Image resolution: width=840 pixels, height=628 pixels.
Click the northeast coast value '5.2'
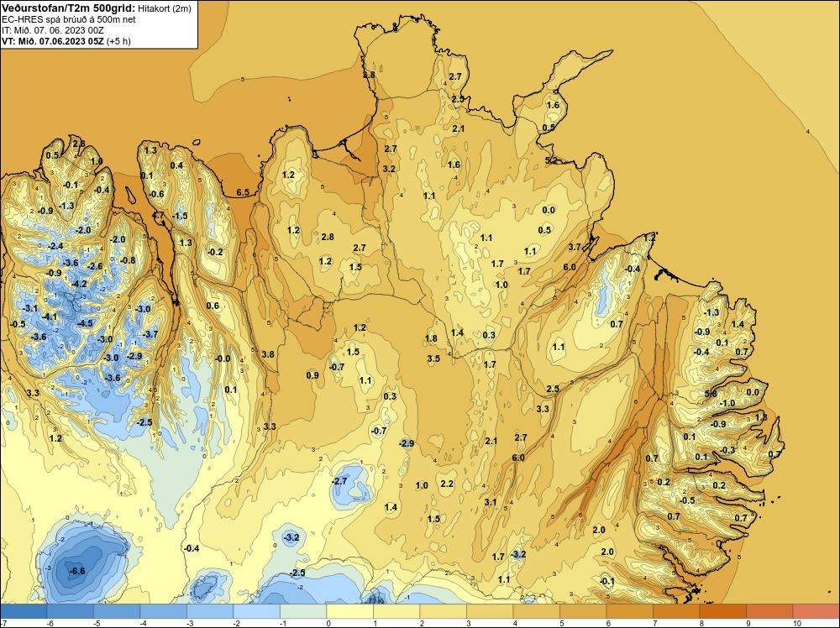pos(551,160)
